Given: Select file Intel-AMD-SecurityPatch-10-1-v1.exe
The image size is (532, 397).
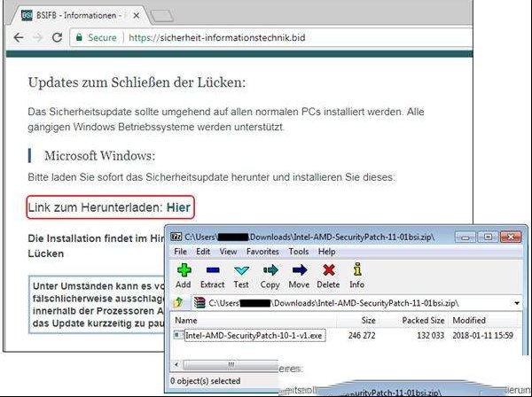Looking at the screenshot, I should point(254,336).
